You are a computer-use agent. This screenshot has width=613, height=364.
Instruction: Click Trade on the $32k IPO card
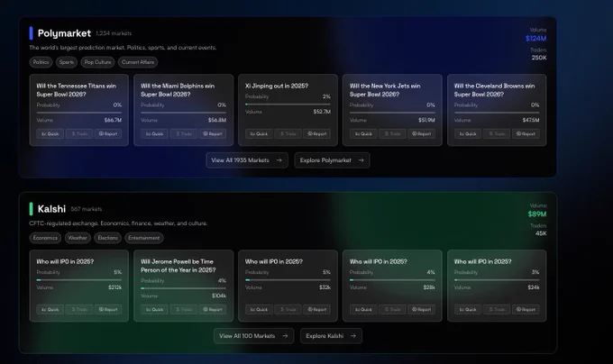point(288,309)
